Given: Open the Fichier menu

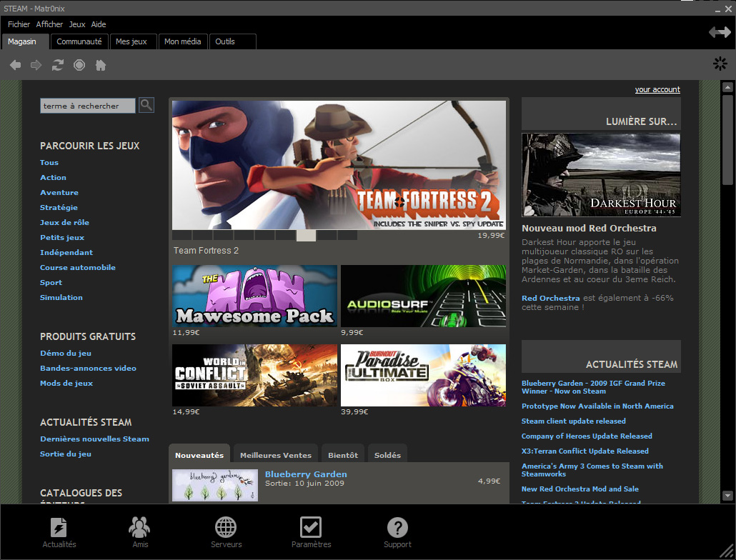Looking at the screenshot, I should pos(19,24).
